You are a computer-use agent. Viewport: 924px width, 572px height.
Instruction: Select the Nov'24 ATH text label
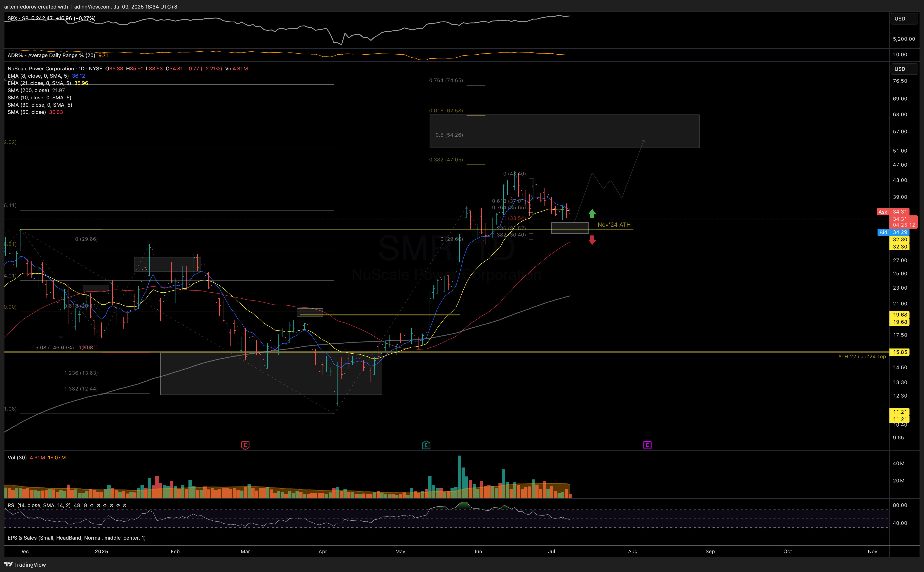(614, 225)
